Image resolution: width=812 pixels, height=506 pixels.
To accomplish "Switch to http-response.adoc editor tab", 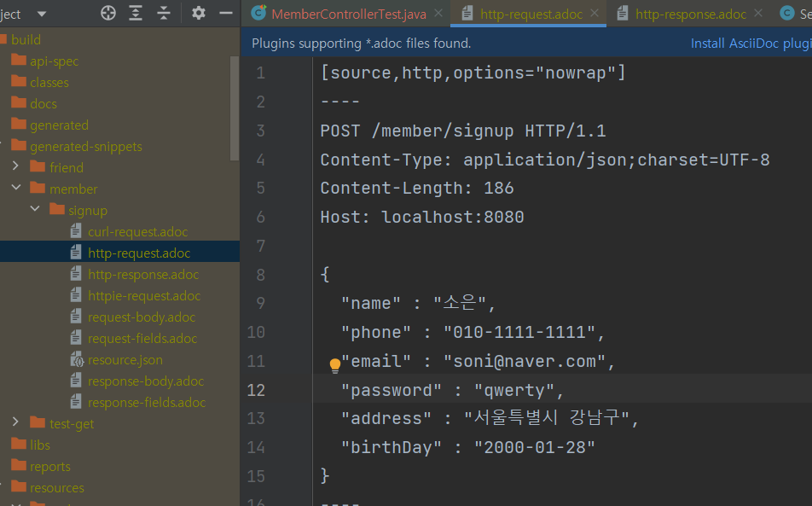I will click(691, 14).
